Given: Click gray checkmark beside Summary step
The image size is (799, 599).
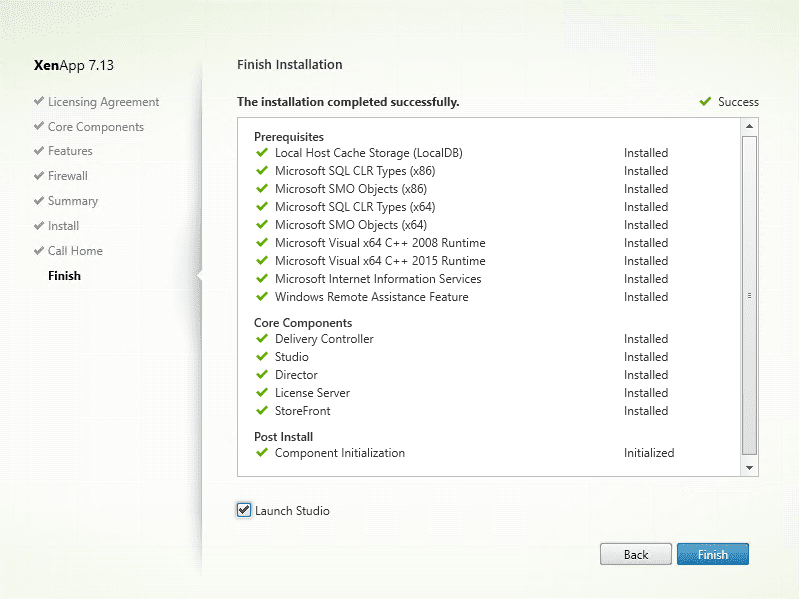Looking at the screenshot, I should click(39, 201).
